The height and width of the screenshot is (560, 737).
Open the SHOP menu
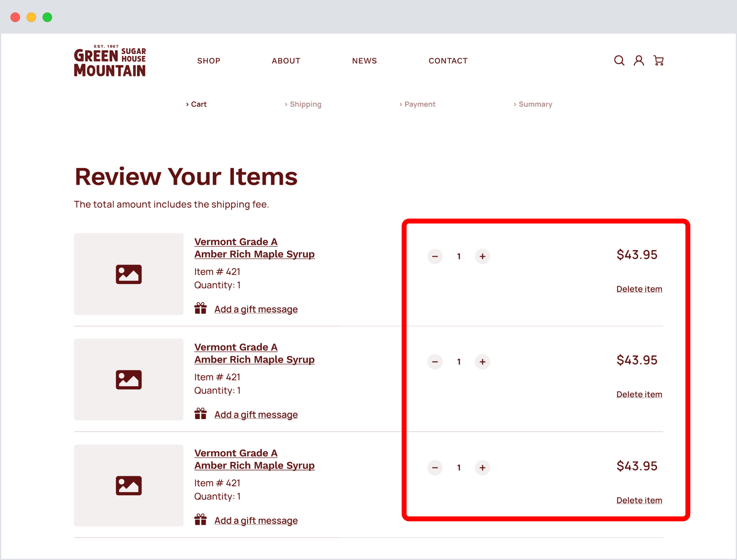coord(209,61)
